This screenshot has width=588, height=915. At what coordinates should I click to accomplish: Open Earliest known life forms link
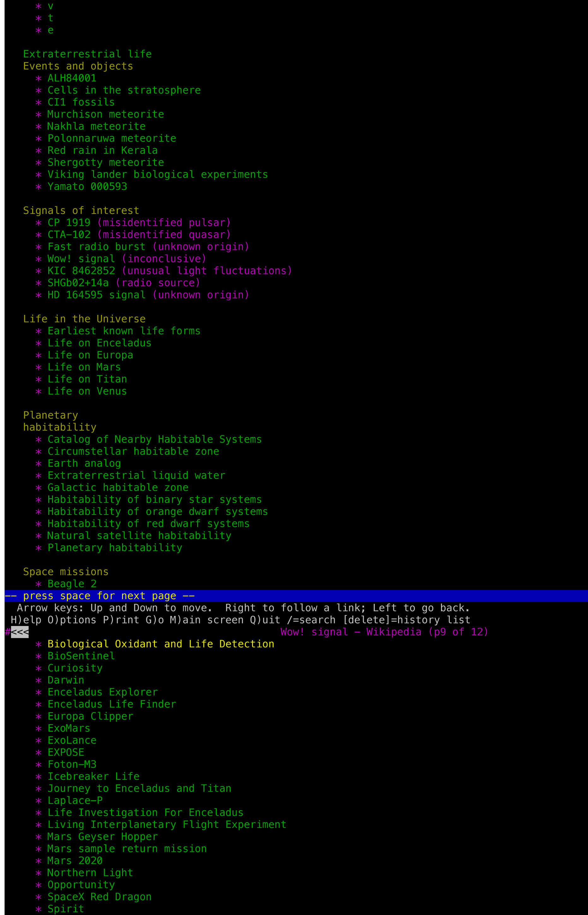124,331
